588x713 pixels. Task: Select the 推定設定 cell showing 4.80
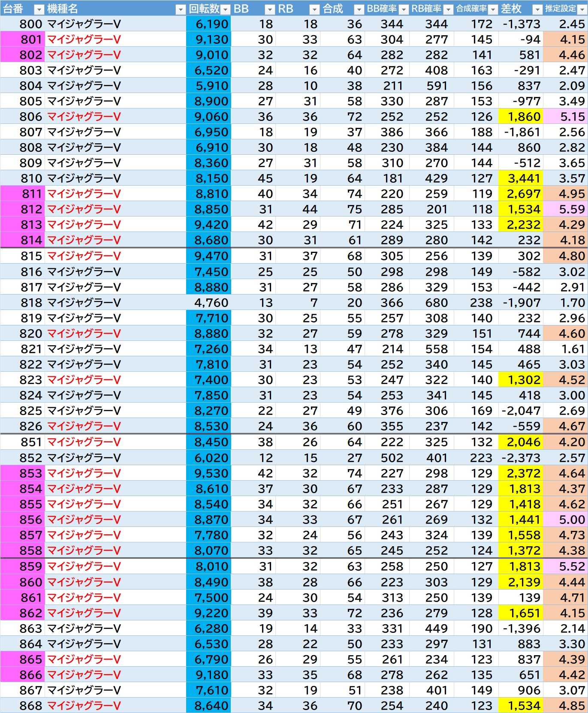pyautogui.click(x=565, y=256)
